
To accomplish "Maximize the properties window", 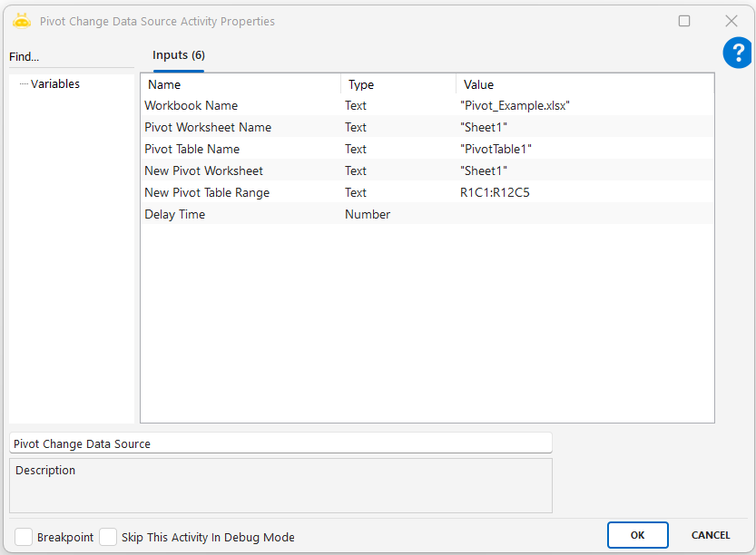I will (x=684, y=21).
